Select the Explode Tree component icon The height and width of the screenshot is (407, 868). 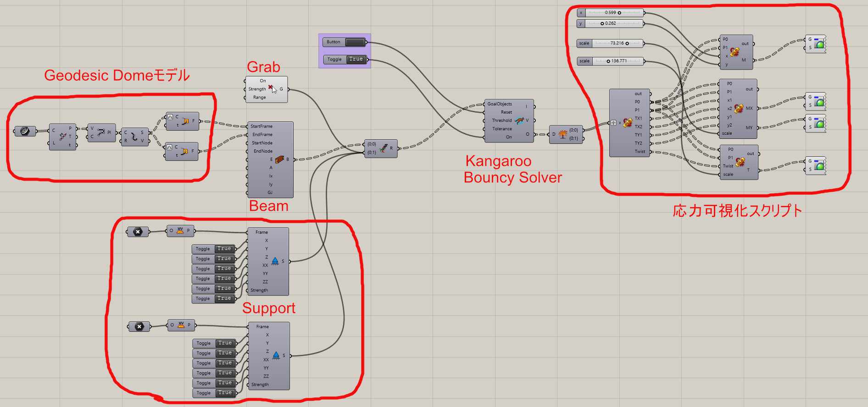(563, 134)
